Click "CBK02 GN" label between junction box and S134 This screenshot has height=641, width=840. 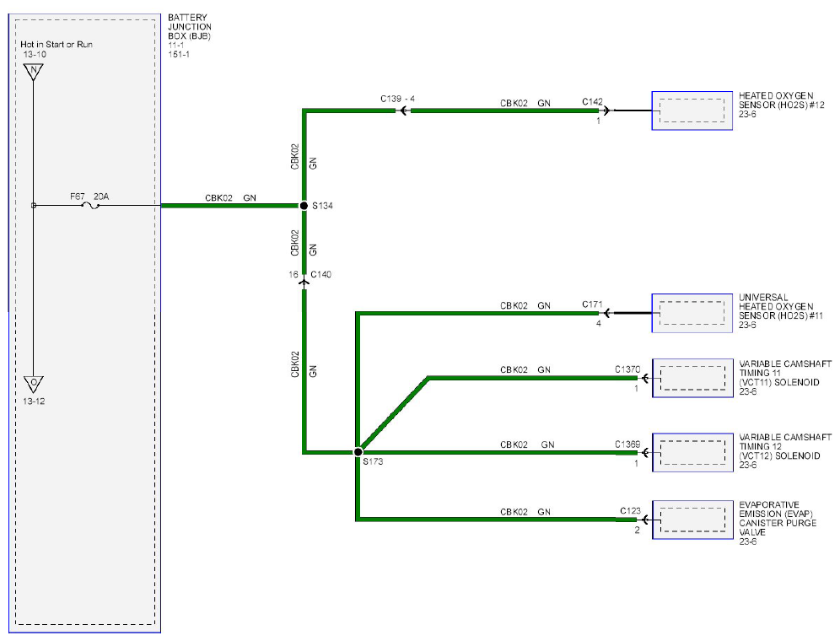(230, 197)
